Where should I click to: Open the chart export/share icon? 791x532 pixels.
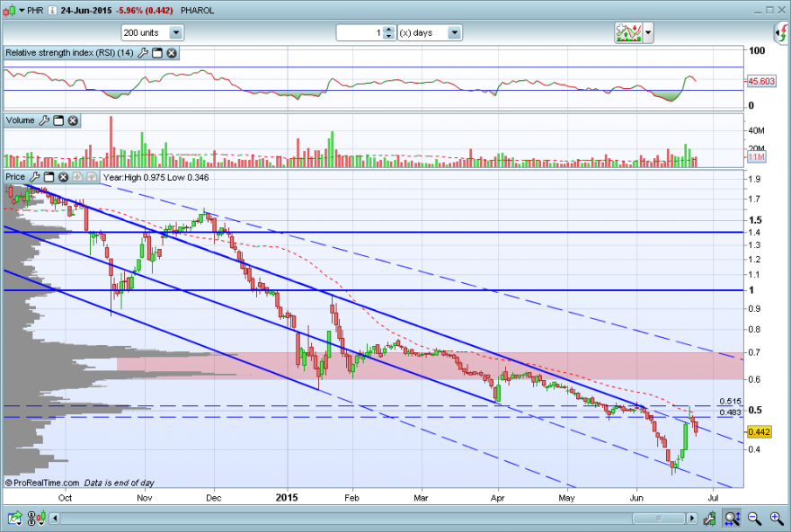point(14,518)
